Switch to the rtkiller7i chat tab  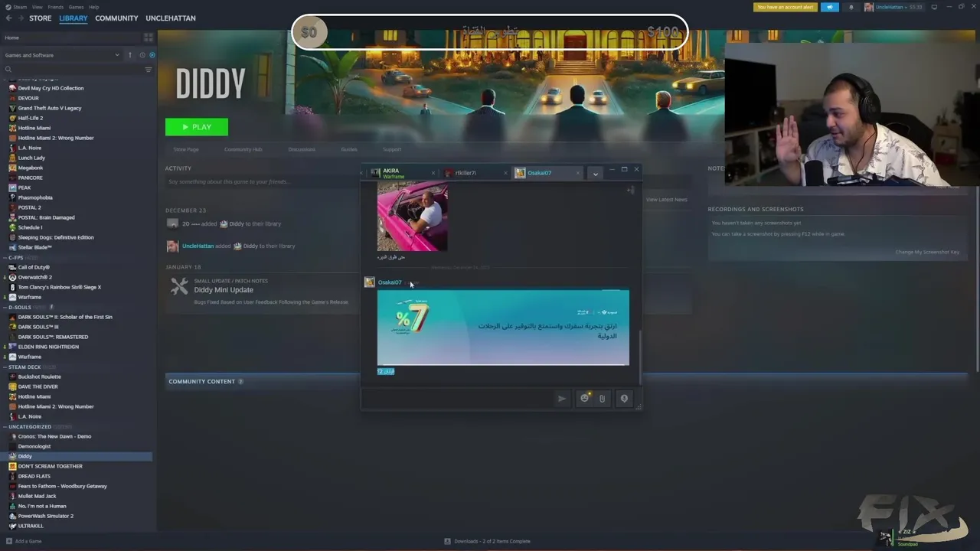[475, 173]
